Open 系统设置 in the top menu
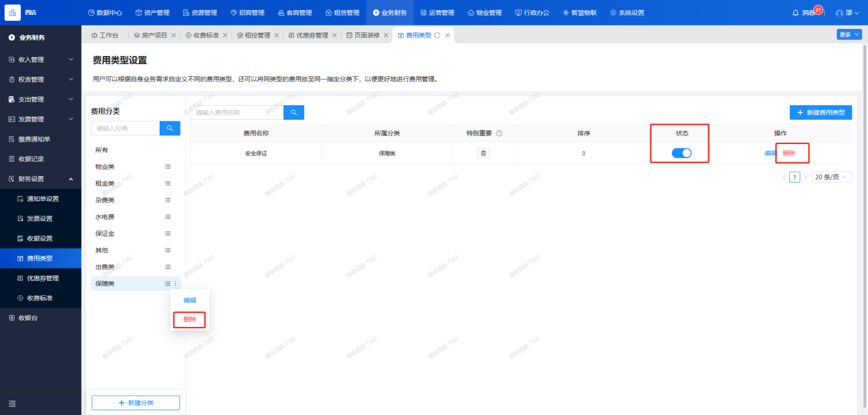 click(x=627, y=13)
